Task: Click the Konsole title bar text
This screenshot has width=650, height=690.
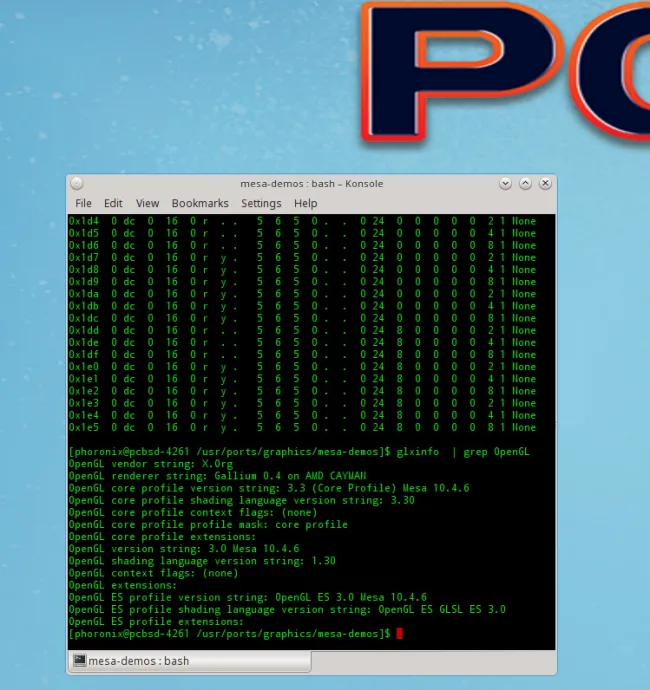Action: (312, 184)
